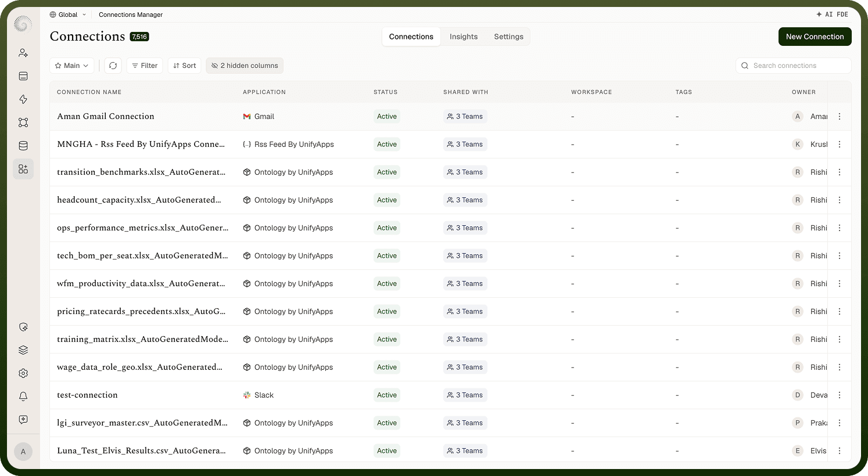This screenshot has height=476, width=868.
Task: Open the settings gear sidebar icon
Action: click(23, 373)
